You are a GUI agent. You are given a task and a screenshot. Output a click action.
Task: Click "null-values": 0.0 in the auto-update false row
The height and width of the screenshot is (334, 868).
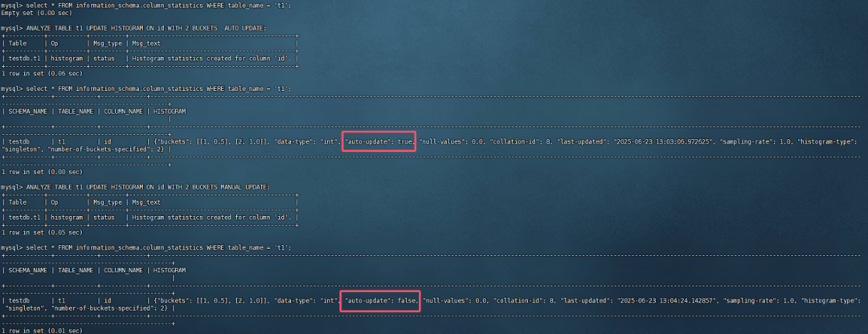[x=454, y=300]
